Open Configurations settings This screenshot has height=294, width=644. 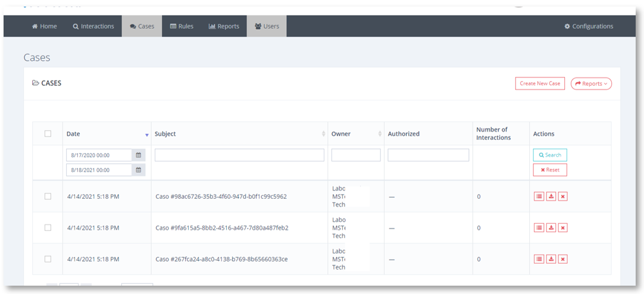pos(589,26)
